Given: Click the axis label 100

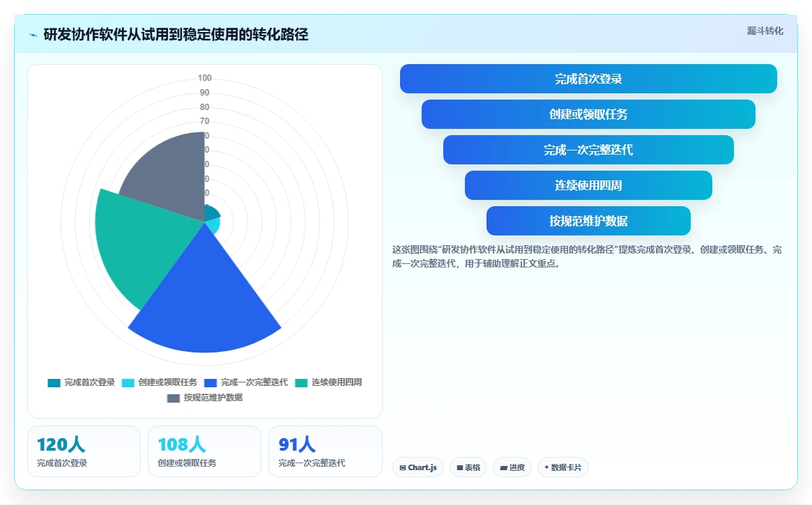Looking at the screenshot, I should [x=204, y=78].
